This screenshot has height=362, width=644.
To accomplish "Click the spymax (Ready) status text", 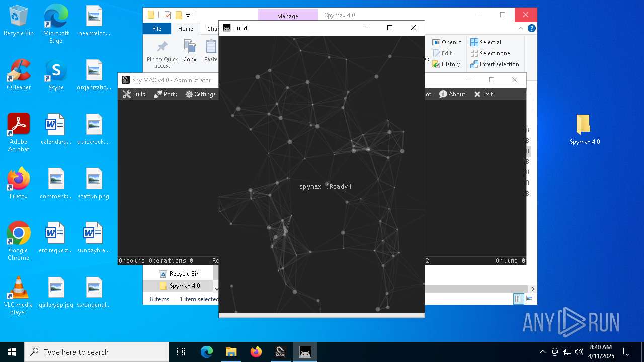I will tap(326, 186).
